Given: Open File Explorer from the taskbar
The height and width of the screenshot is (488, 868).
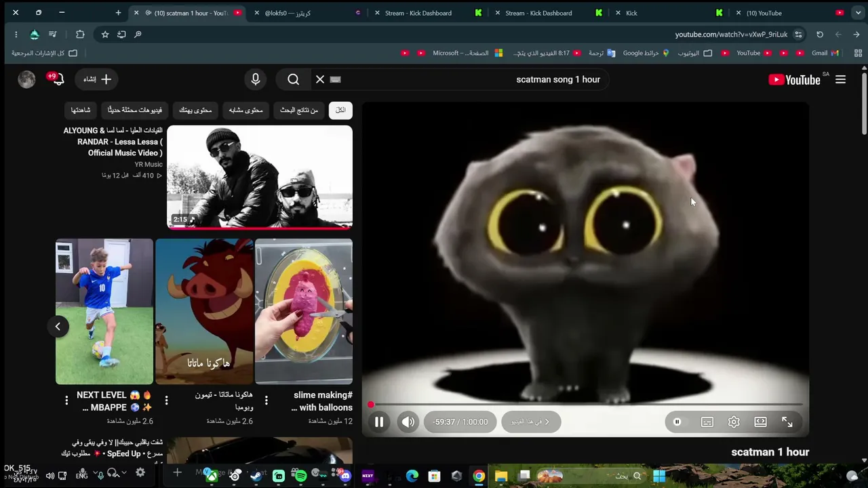Looking at the screenshot, I should click(x=501, y=476).
